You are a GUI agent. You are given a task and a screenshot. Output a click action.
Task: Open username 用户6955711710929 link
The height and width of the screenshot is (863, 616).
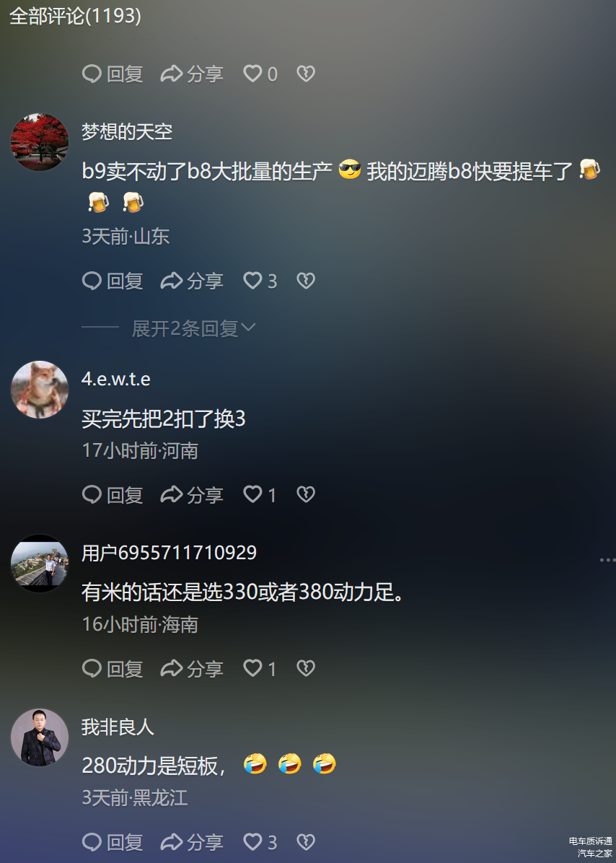pos(169,553)
